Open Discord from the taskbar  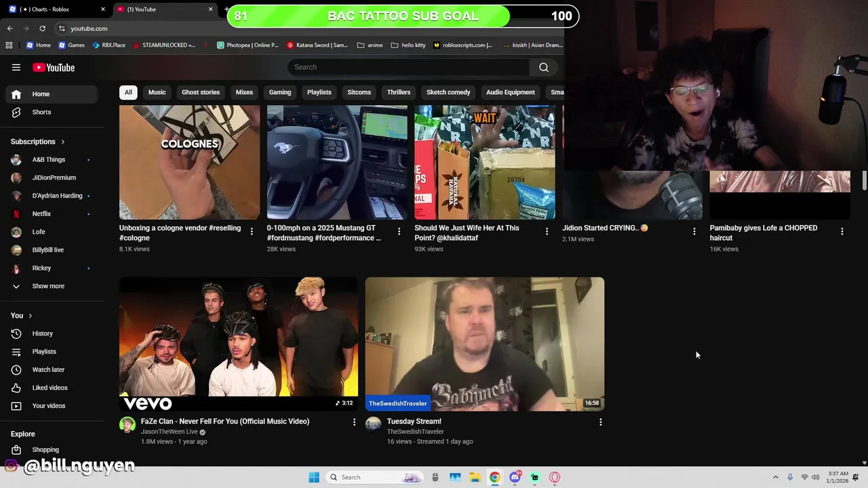pyautogui.click(x=515, y=477)
